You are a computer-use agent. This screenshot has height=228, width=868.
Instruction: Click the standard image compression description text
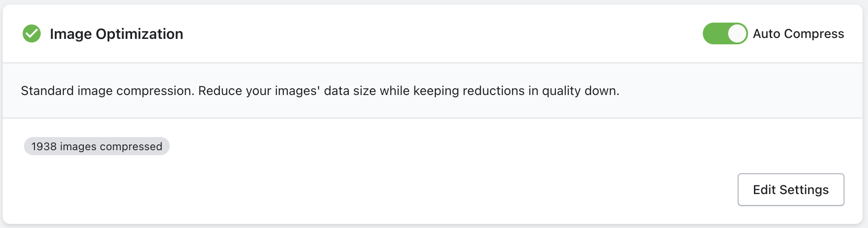320,91
